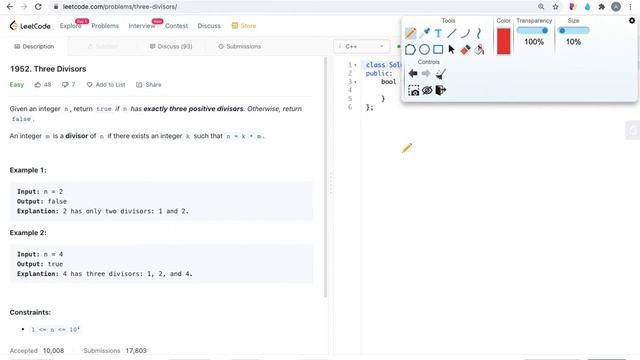Viewport: 640px width, 360px height.
Task: Select the rectangle shape tool
Action: click(x=438, y=49)
